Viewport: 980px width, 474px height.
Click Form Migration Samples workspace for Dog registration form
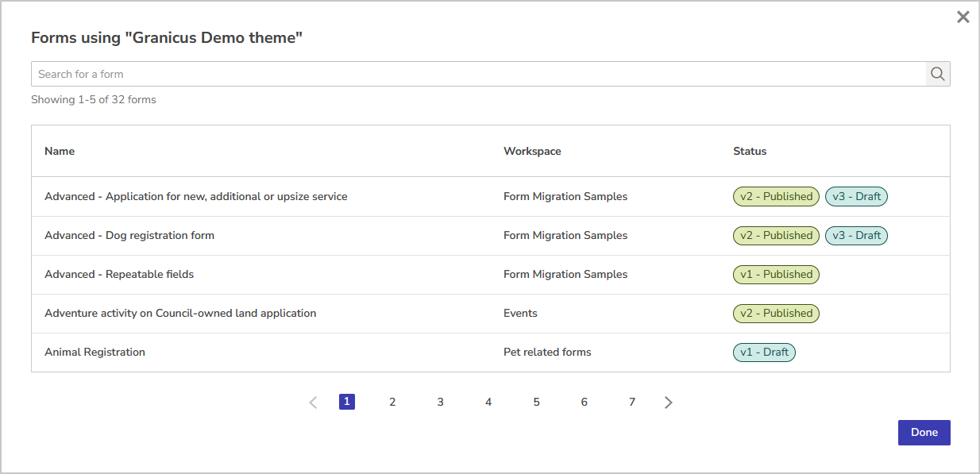(565, 235)
